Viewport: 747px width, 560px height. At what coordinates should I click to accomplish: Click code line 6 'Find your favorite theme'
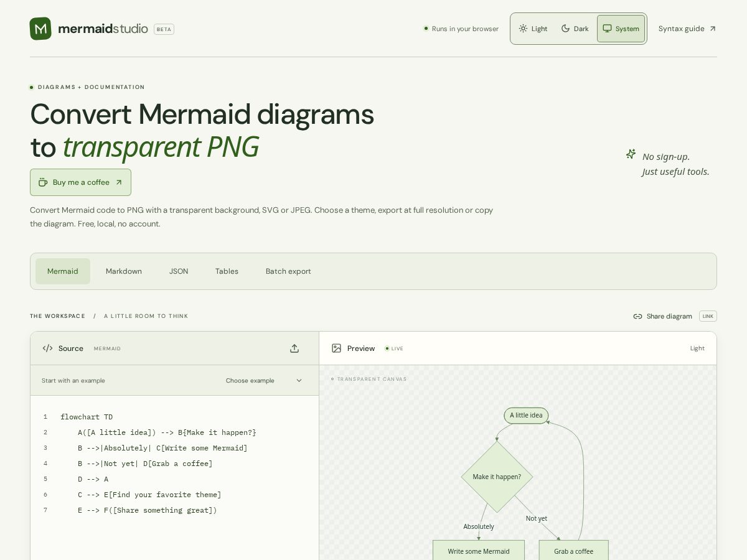coord(149,495)
